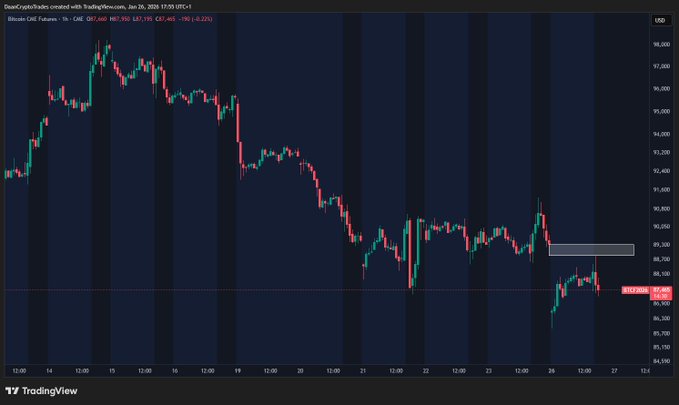Click date label 19 on time axis
679x405 pixels.
(x=237, y=371)
